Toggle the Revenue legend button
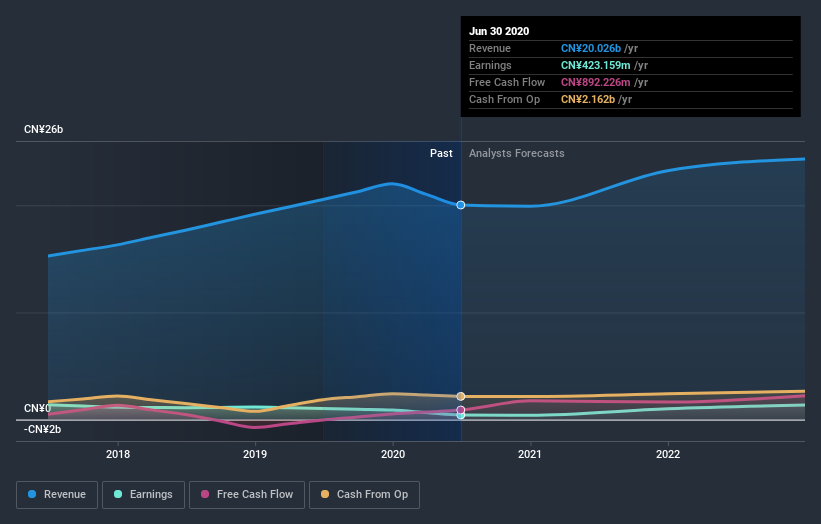 (57, 495)
